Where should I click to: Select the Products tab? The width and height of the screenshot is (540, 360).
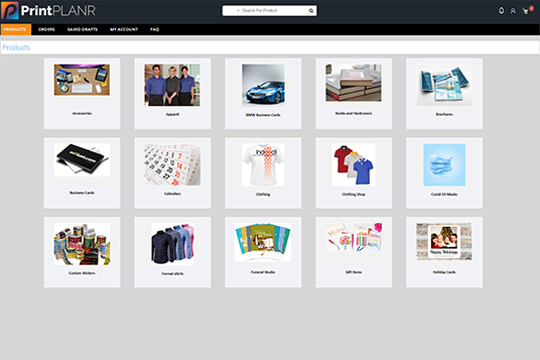click(x=15, y=29)
